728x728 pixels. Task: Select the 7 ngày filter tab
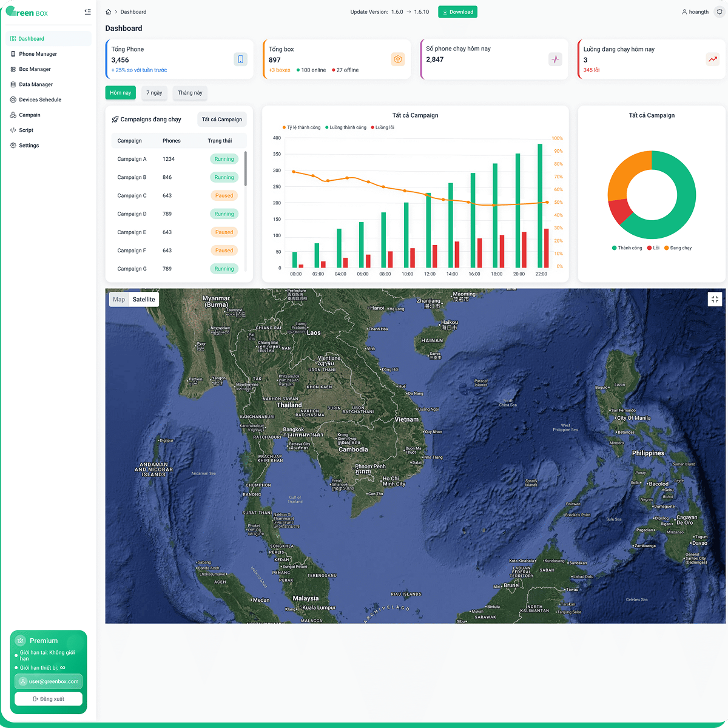154,93
